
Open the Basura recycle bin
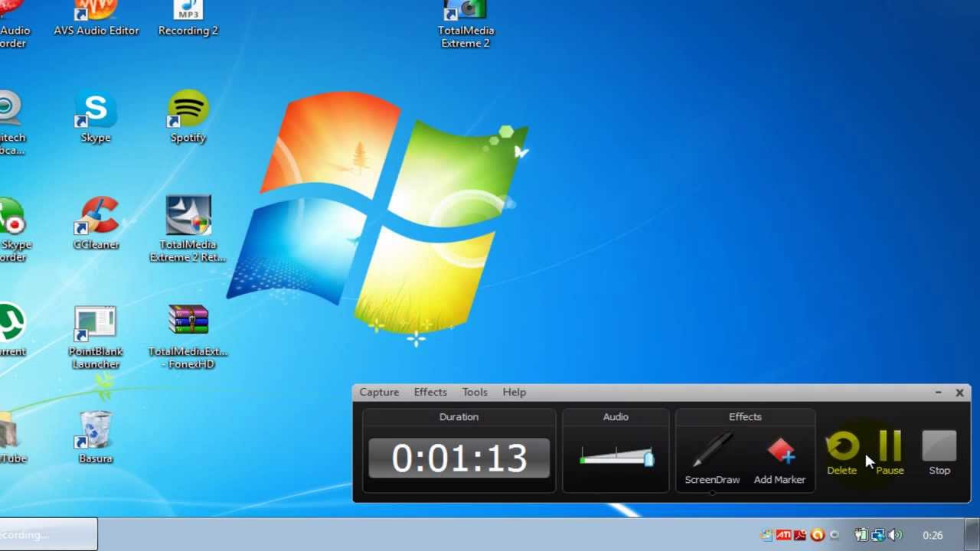(x=96, y=438)
